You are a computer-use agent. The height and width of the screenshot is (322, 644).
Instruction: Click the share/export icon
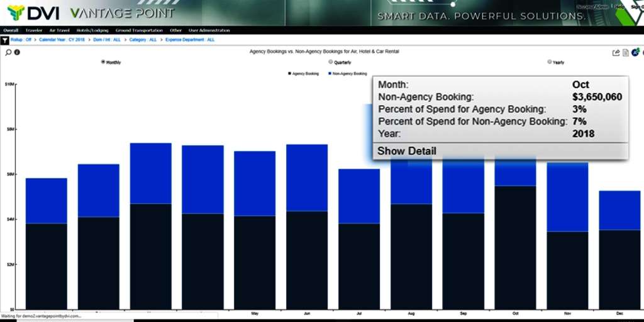(616, 53)
